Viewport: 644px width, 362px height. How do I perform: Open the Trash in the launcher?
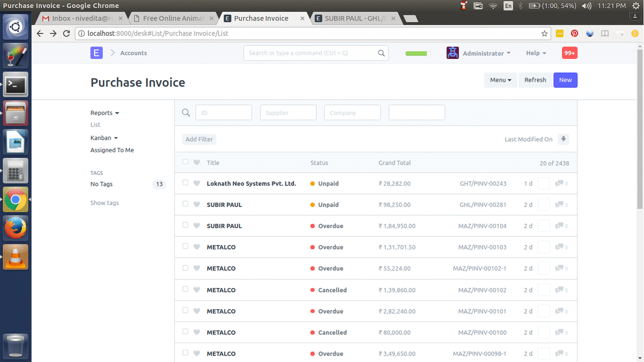(x=16, y=346)
